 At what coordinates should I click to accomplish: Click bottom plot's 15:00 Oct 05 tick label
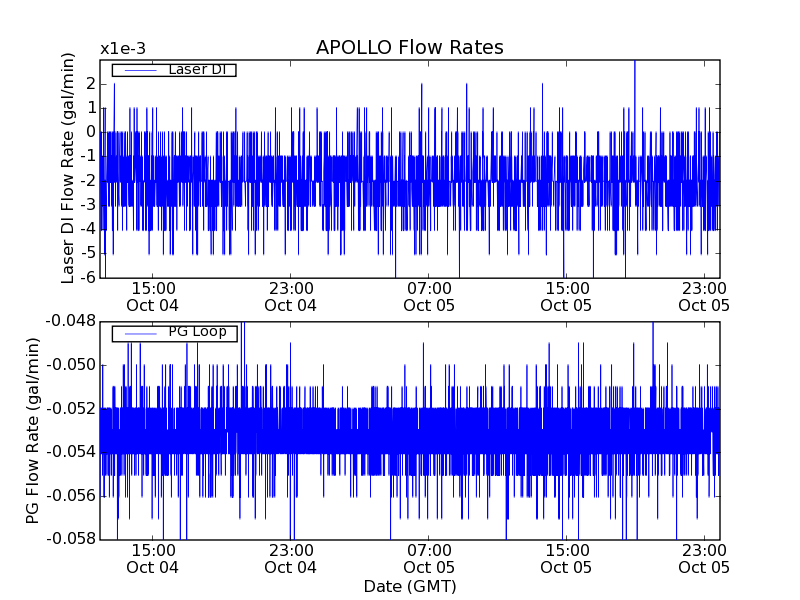(567, 558)
